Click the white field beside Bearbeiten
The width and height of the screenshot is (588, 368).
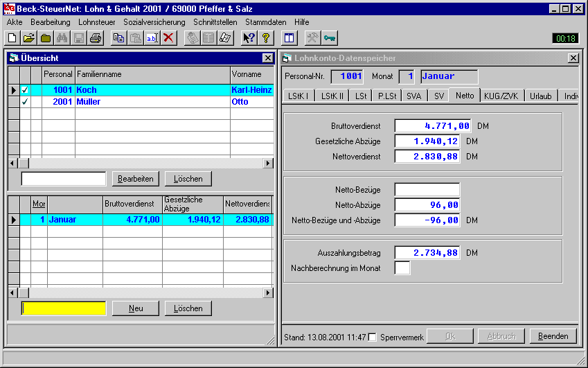click(x=64, y=179)
